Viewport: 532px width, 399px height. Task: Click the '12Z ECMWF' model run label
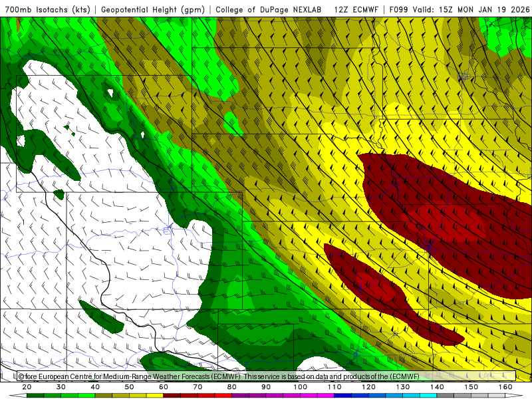356,9
